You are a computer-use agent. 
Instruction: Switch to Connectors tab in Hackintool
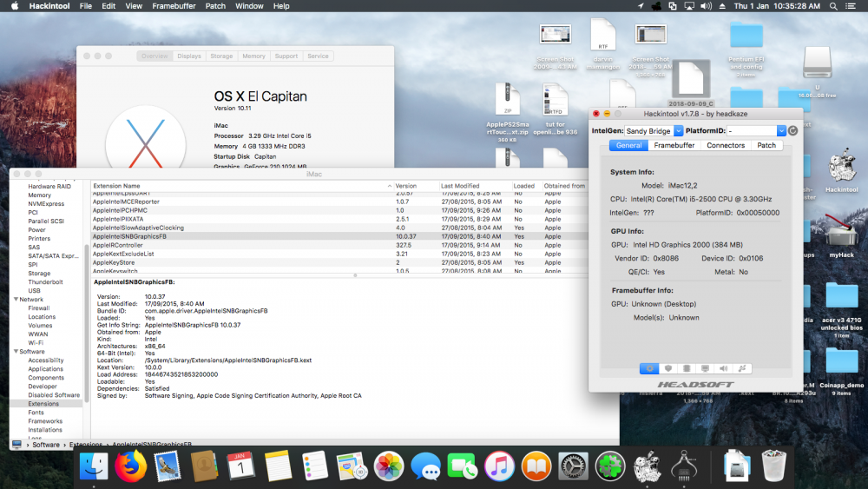(725, 145)
